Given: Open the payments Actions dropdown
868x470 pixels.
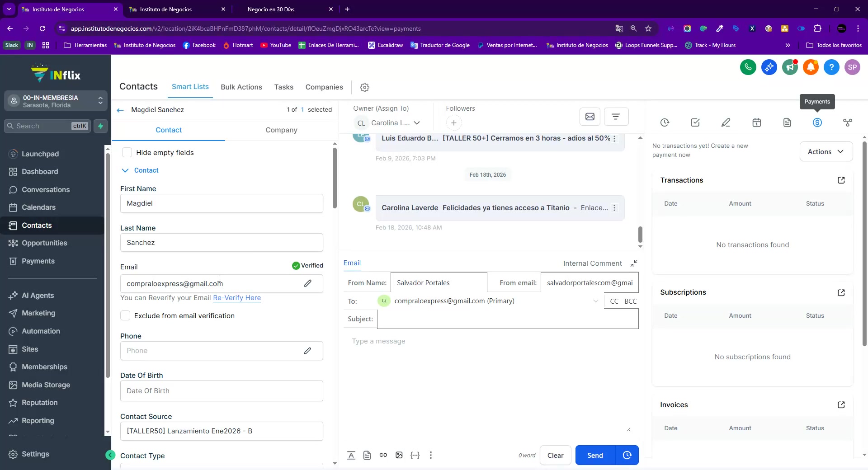Looking at the screenshot, I should tap(826, 152).
